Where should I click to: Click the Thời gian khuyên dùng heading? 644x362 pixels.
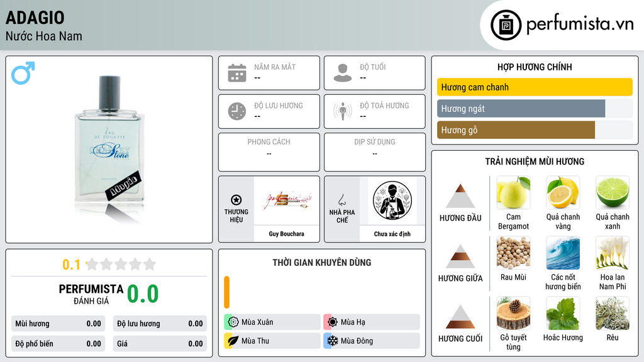click(322, 263)
